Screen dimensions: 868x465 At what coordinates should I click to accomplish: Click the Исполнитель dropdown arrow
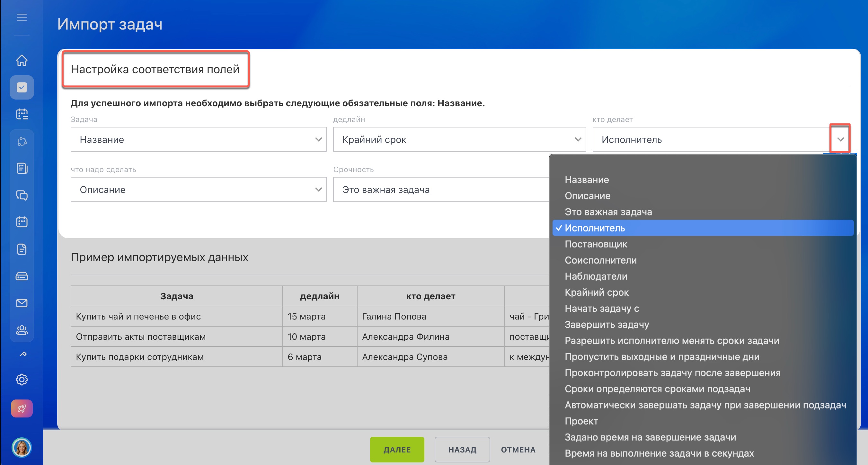(840, 139)
